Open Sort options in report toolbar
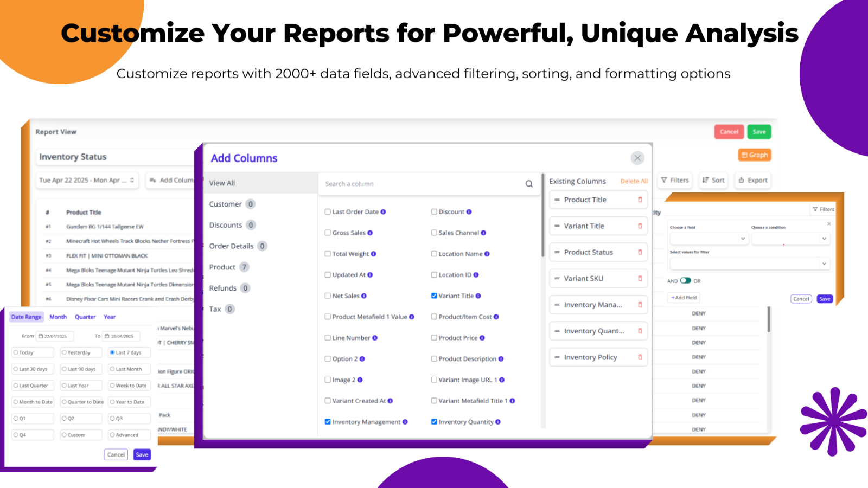Image resolution: width=868 pixels, height=488 pixels. [x=713, y=180]
